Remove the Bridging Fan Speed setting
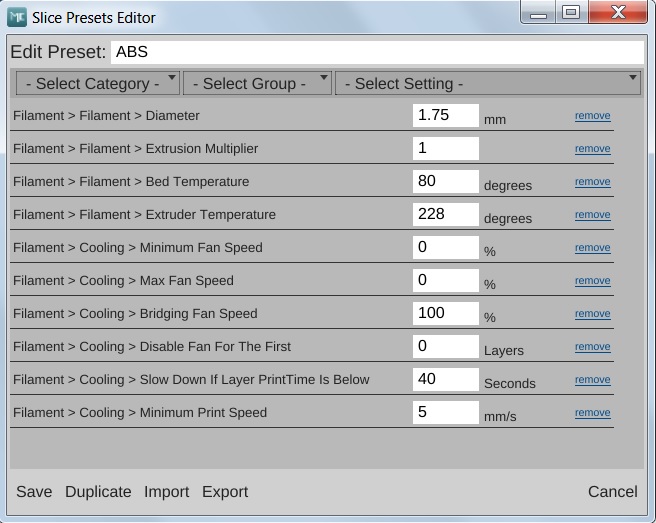Image resolution: width=656 pixels, height=523 pixels. [x=592, y=314]
